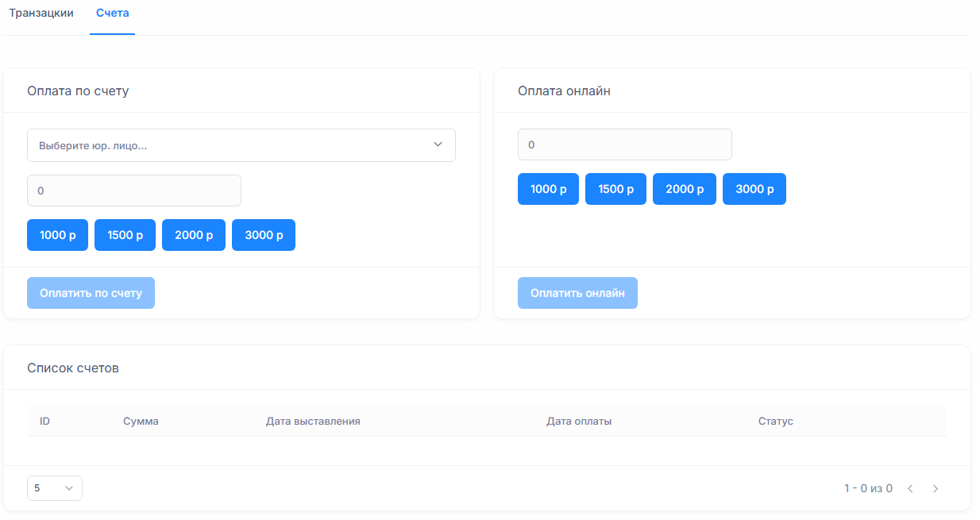Choose 1000 р in Оплата по счету
The height and width of the screenshot is (520, 980).
(x=57, y=235)
